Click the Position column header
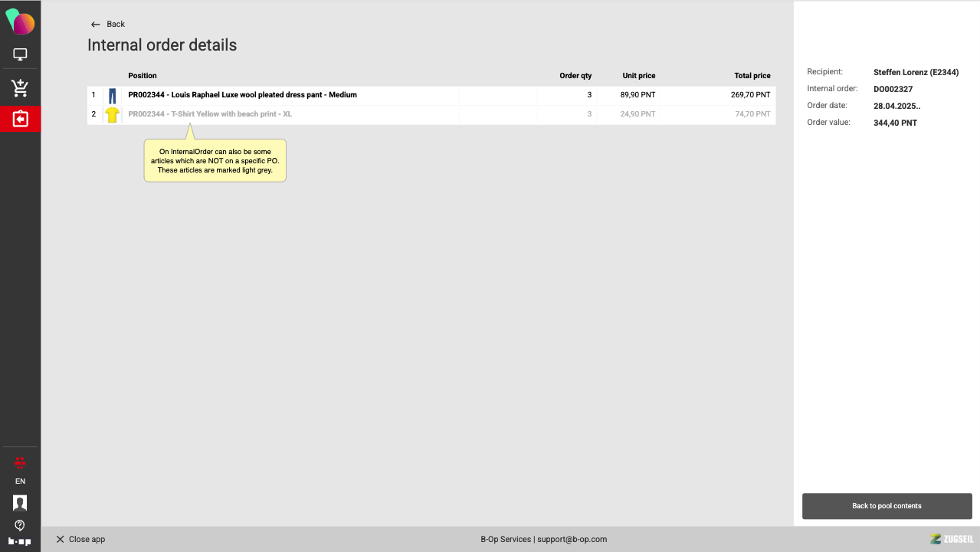 pyautogui.click(x=143, y=76)
